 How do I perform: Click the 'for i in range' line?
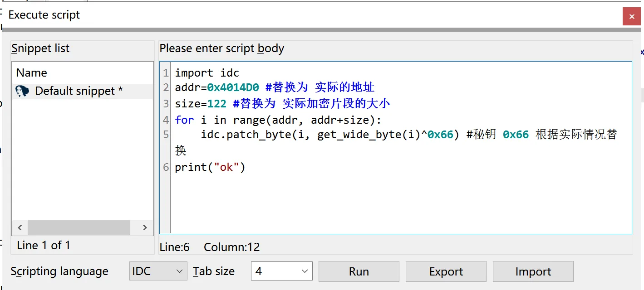[278, 120]
